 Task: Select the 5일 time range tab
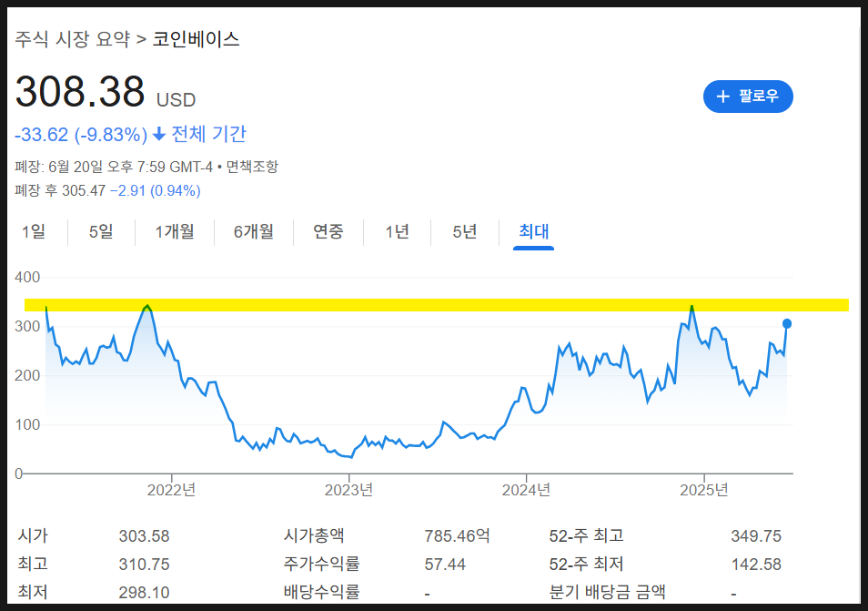(101, 231)
